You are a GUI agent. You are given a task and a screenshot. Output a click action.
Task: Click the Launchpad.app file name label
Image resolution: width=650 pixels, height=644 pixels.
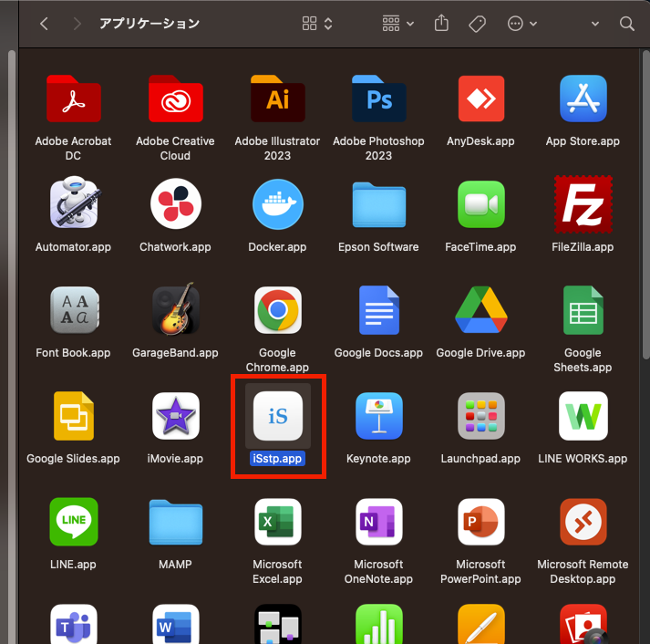[480, 459]
